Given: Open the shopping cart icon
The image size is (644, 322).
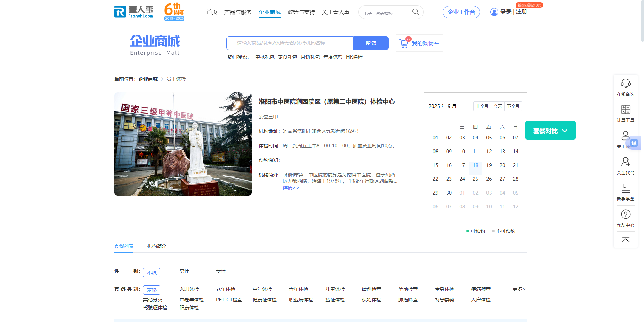Looking at the screenshot, I should pos(404,43).
